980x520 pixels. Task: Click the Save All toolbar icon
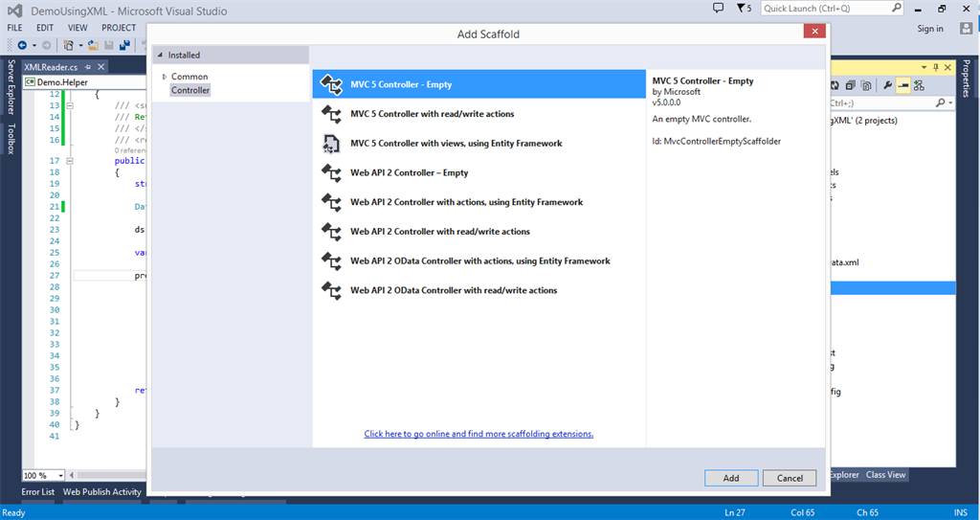tap(124, 45)
